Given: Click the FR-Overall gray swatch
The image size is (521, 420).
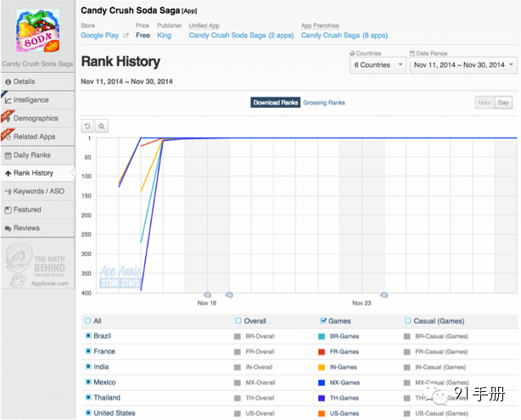Looking at the screenshot, I should (x=238, y=352).
